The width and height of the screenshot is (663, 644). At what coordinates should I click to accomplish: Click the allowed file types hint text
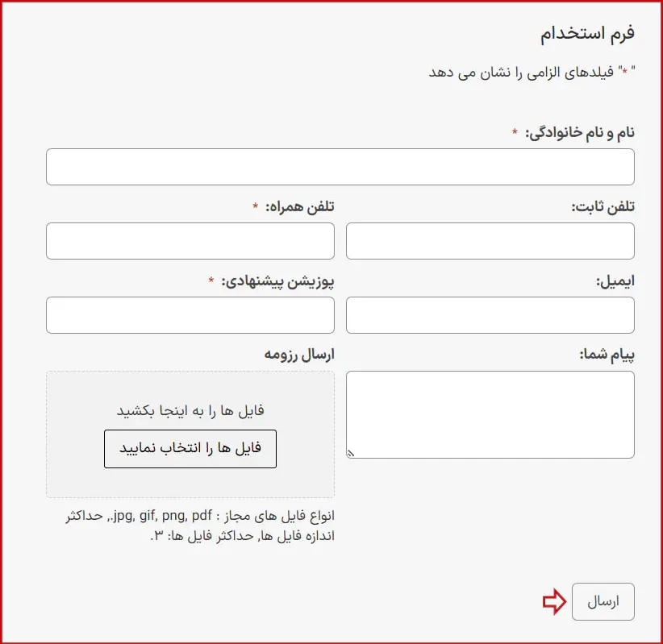[202, 526]
